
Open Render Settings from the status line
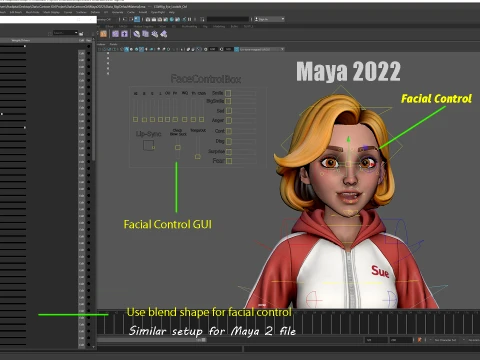[x=166, y=19]
